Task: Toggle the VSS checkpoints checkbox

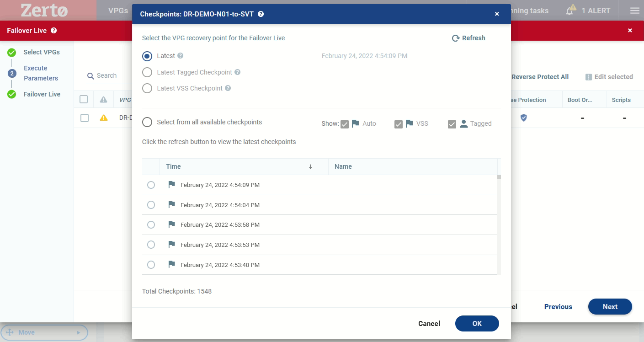Action: [x=399, y=124]
